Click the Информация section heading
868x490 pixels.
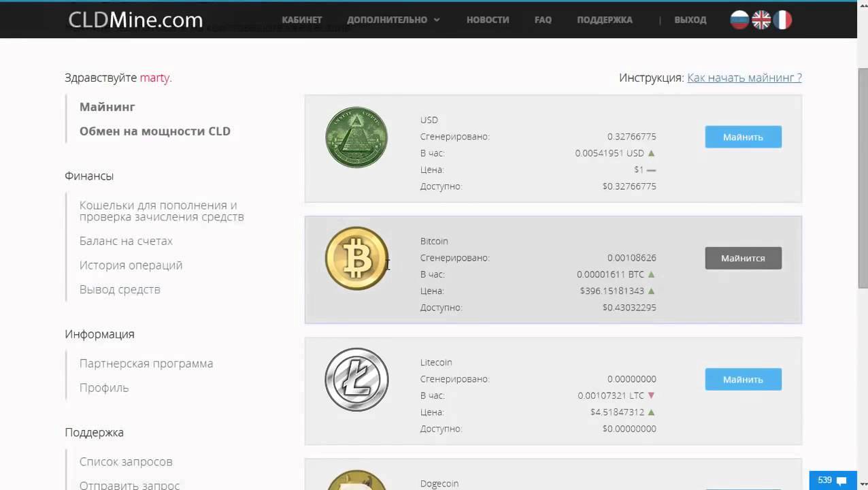coord(99,334)
